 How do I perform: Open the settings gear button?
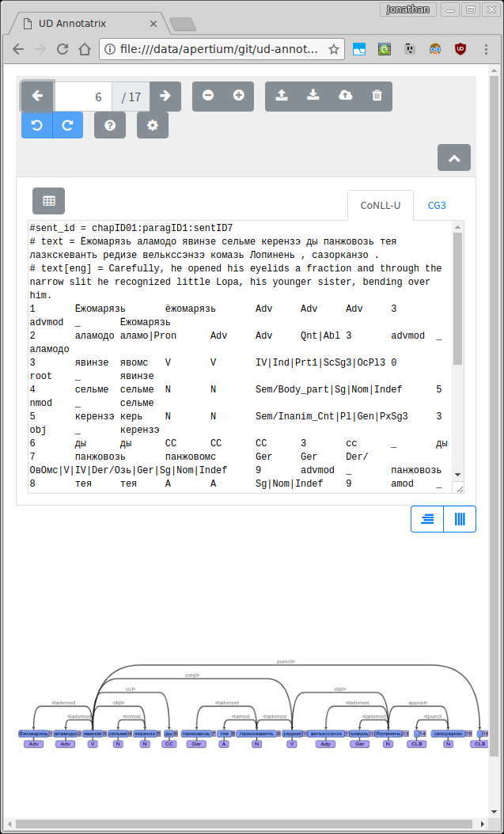tap(153, 125)
